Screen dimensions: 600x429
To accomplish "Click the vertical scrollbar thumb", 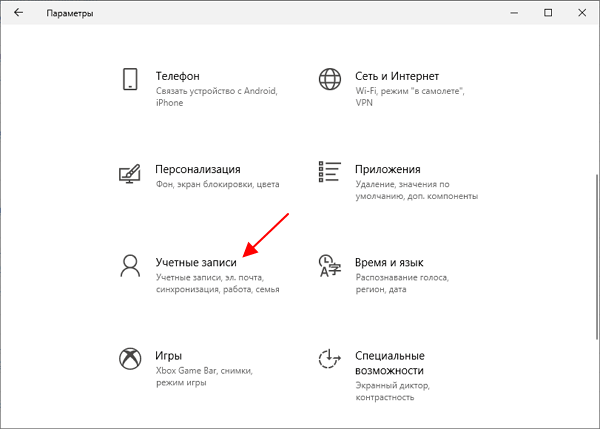I will tap(597, 256).
